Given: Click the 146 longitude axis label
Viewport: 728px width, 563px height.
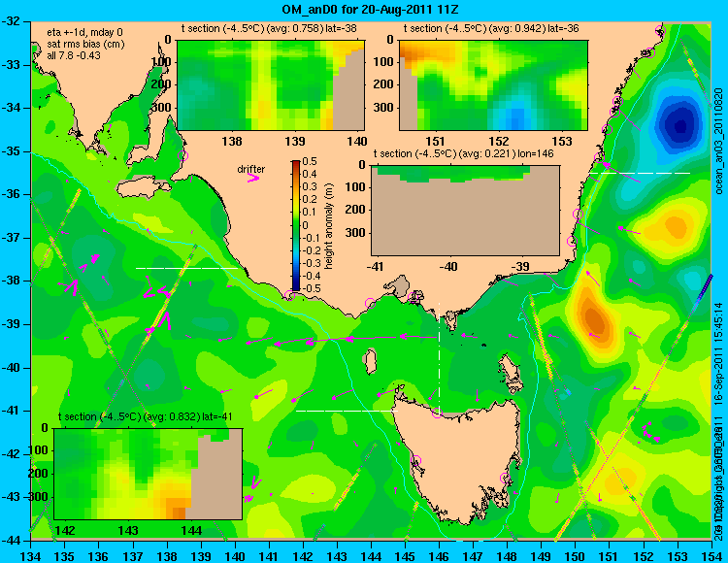Looking at the screenshot, I should coord(439,555).
